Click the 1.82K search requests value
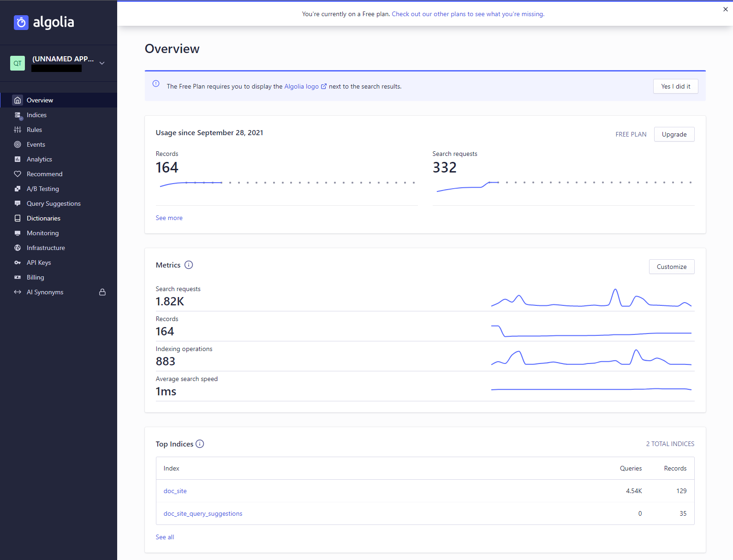This screenshot has height=560, width=733. pos(170,301)
